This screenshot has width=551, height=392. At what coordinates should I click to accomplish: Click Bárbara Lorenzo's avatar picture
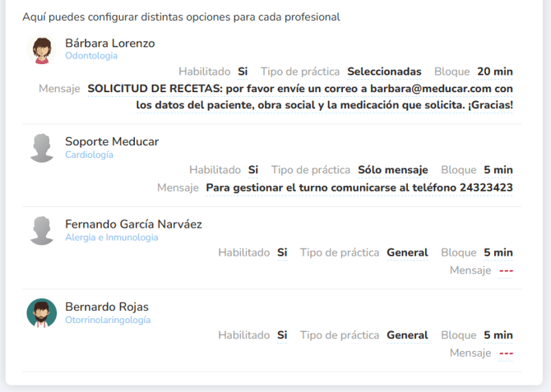click(x=42, y=49)
